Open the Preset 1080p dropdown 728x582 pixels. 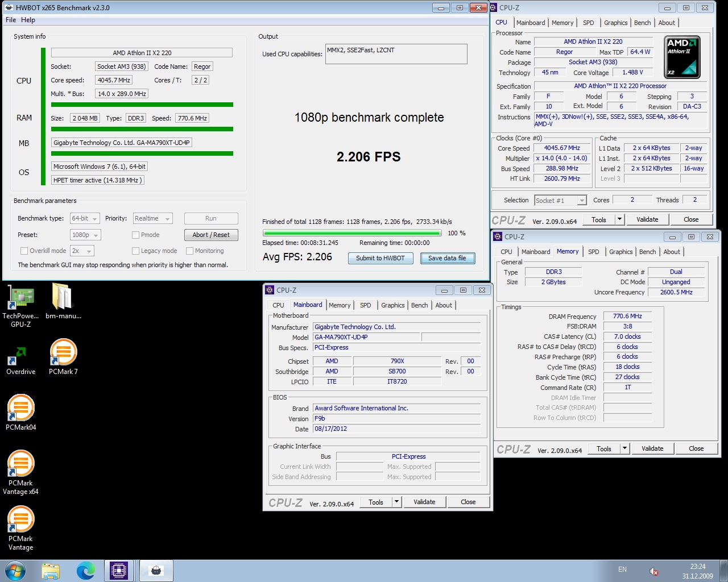[85, 235]
